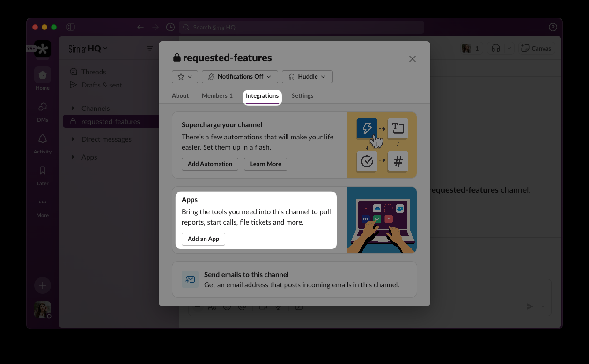The height and width of the screenshot is (364, 589).
Task: Click the email envelope icon
Action: [190, 279]
